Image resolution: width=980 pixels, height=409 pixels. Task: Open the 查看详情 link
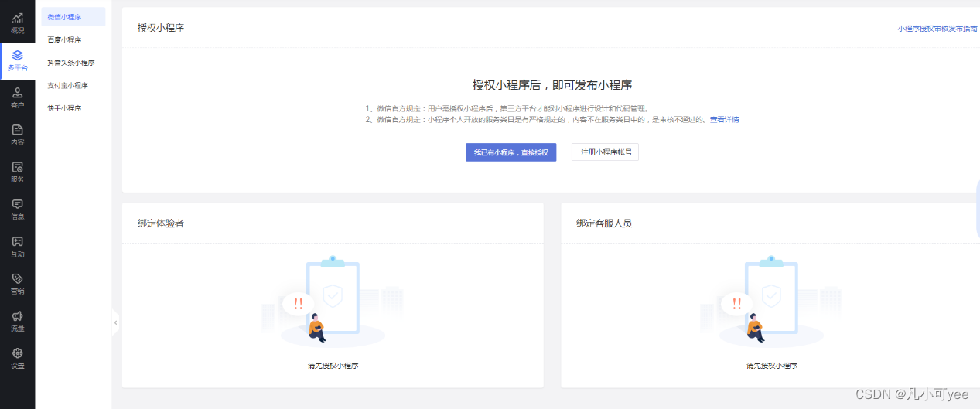(x=724, y=120)
